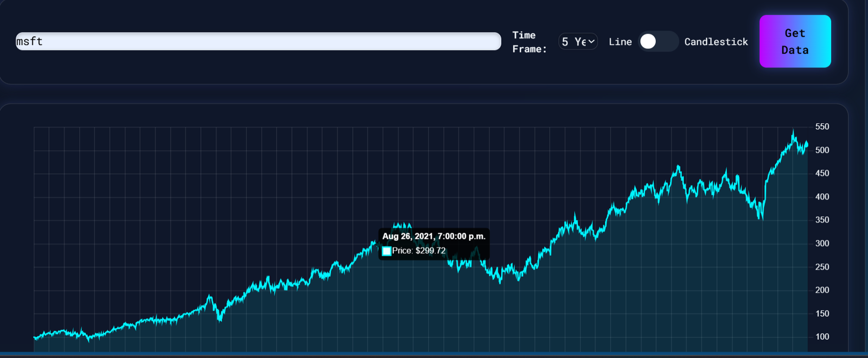Click the 100 y-axis label
The width and height of the screenshot is (868, 358).
[822, 337]
